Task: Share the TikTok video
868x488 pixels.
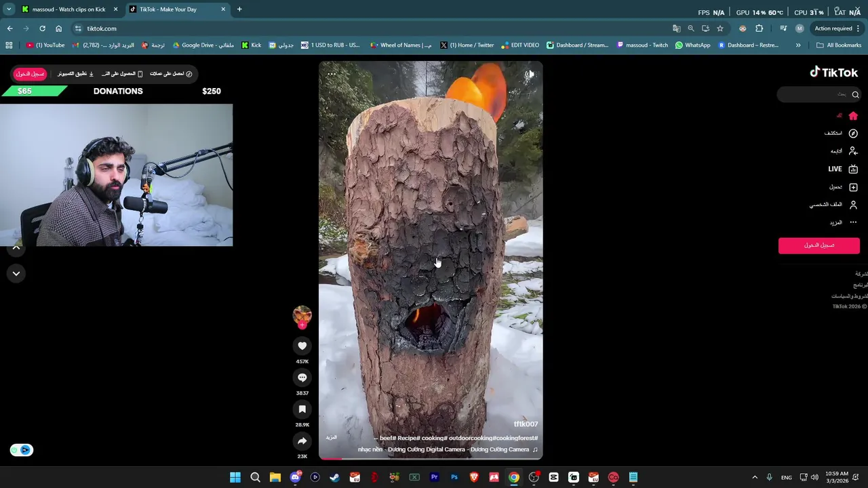Action: click(x=302, y=441)
